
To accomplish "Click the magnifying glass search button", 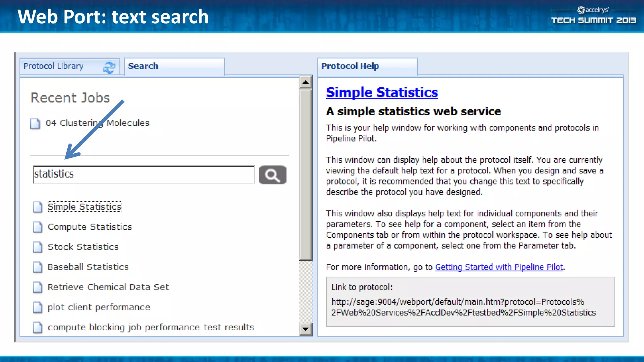I will 273,175.
